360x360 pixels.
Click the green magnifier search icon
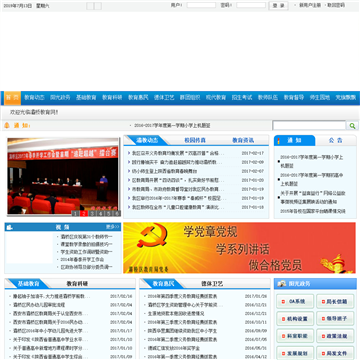tap(352, 126)
